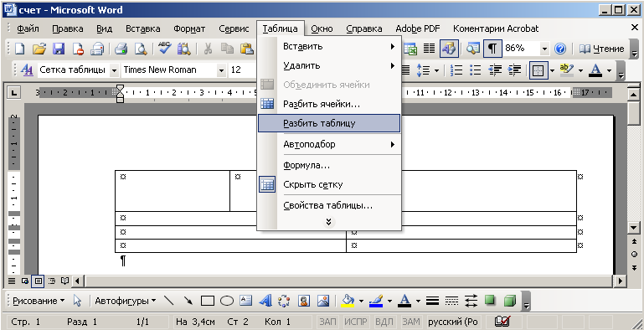Toggle the paragraph marks display
Screen dimensions: 644x330
click(x=492, y=49)
